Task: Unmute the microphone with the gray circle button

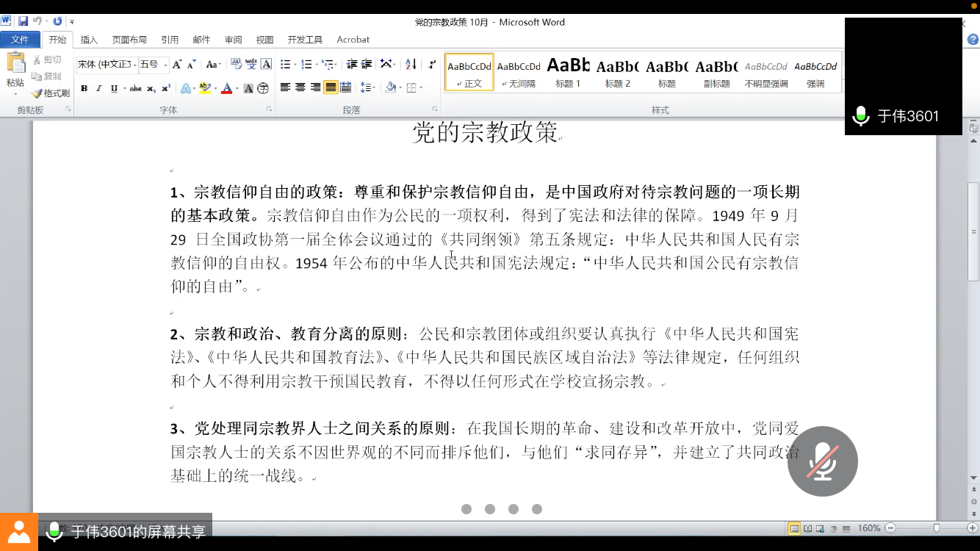Action: coord(822,461)
